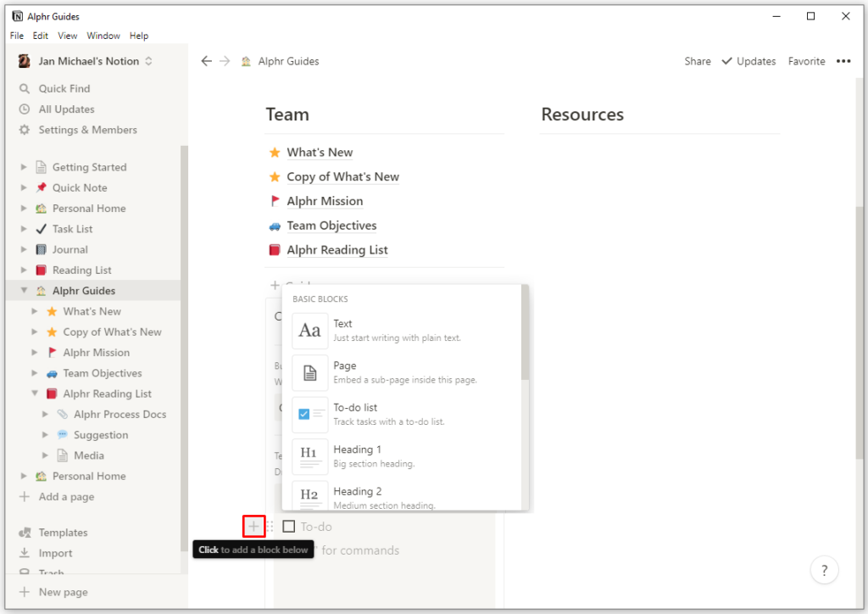Open Settings & Members
This screenshot has height=614, width=868.
[x=81, y=130]
